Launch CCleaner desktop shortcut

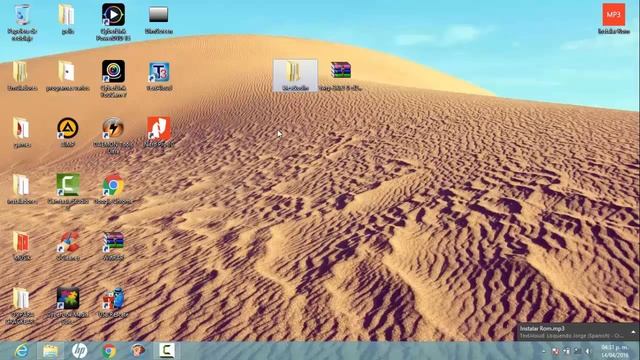[x=68, y=246]
